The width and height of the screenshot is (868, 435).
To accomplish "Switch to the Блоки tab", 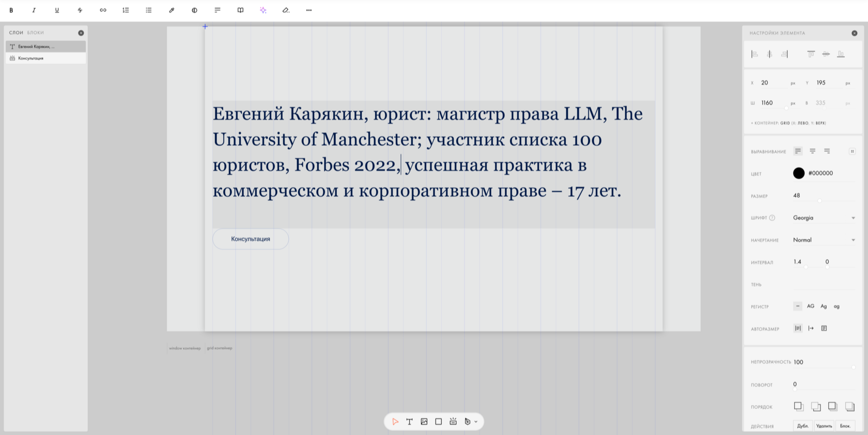I will (x=36, y=33).
